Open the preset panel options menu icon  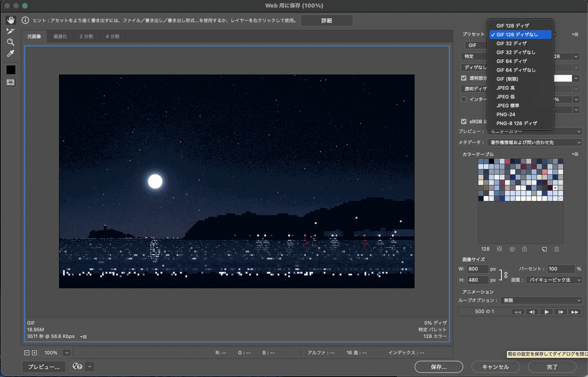coord(575,34)
